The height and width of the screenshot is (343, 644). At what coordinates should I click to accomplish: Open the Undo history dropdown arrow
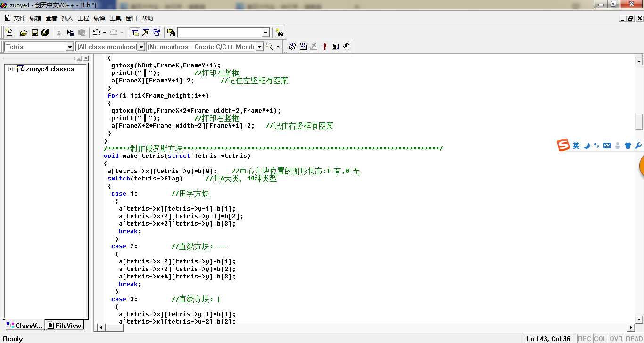(104, 33)
